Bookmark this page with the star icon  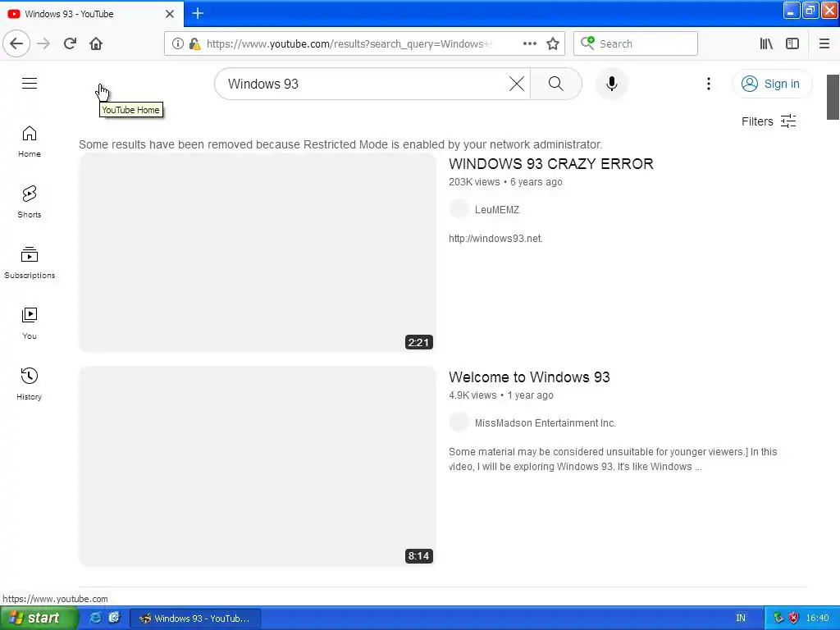pos(553,43)
